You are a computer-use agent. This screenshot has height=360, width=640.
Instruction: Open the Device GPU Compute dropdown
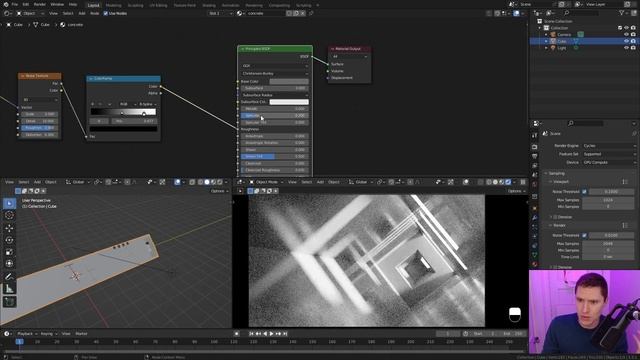[609, 162]
